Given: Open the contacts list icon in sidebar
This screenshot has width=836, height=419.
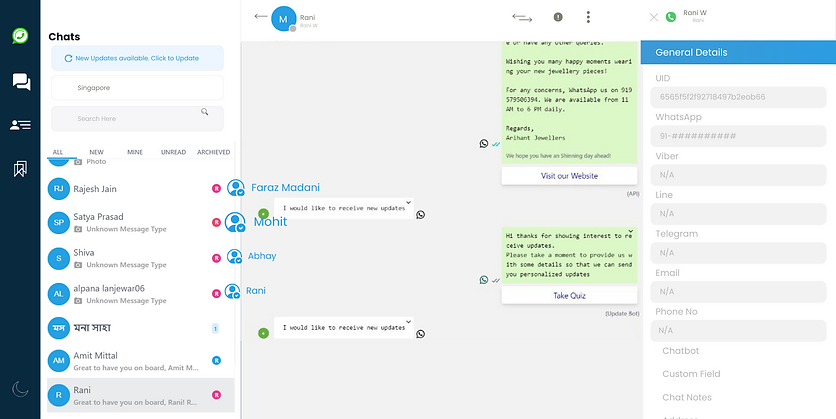Looking at the screenshot, I should tap(20, 125).
